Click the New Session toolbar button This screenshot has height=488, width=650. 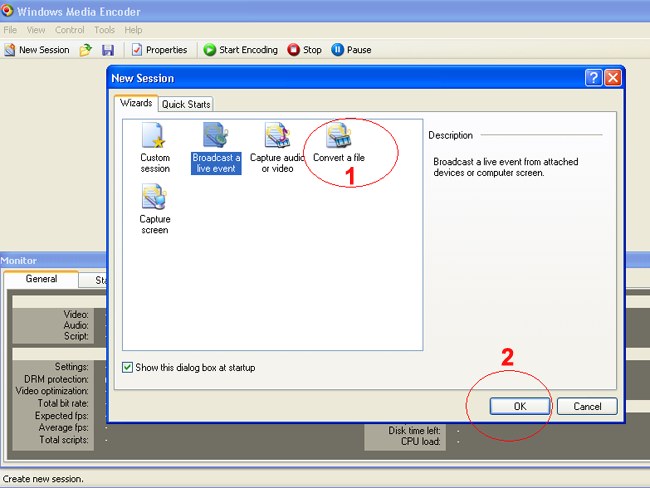[x=37, y=50]
